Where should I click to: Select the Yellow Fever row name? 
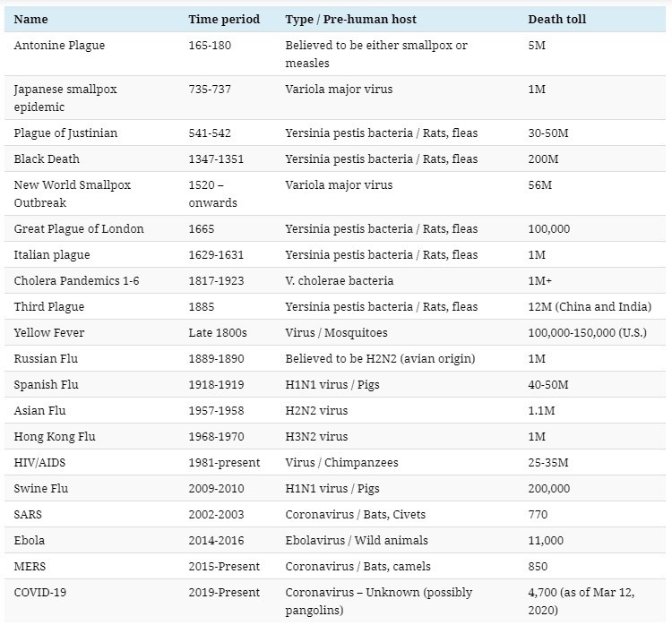click(49, 332)
